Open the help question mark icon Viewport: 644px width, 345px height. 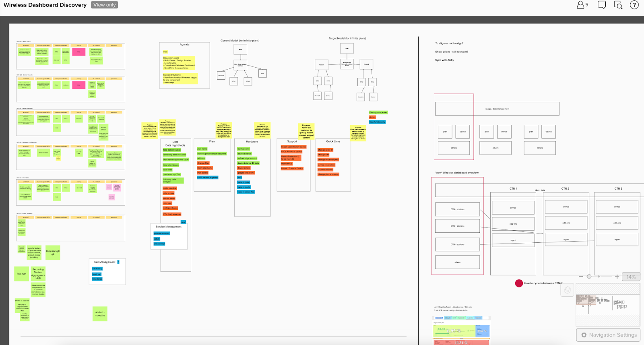634,5
